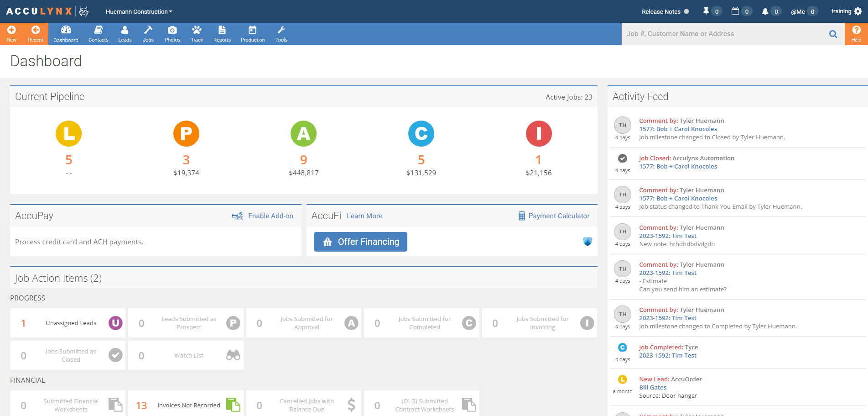
Task: Click "Can you send him an estimate?" comment
Action: pos(683,289)
